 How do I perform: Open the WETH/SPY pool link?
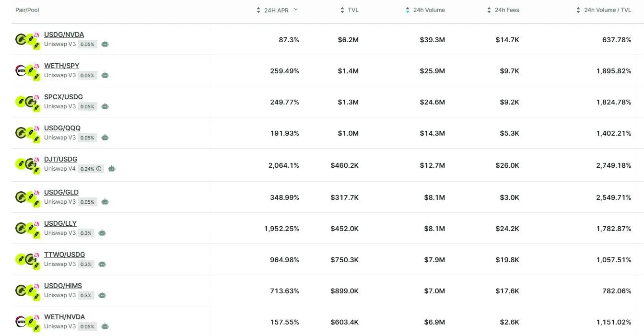click(62, 66)
